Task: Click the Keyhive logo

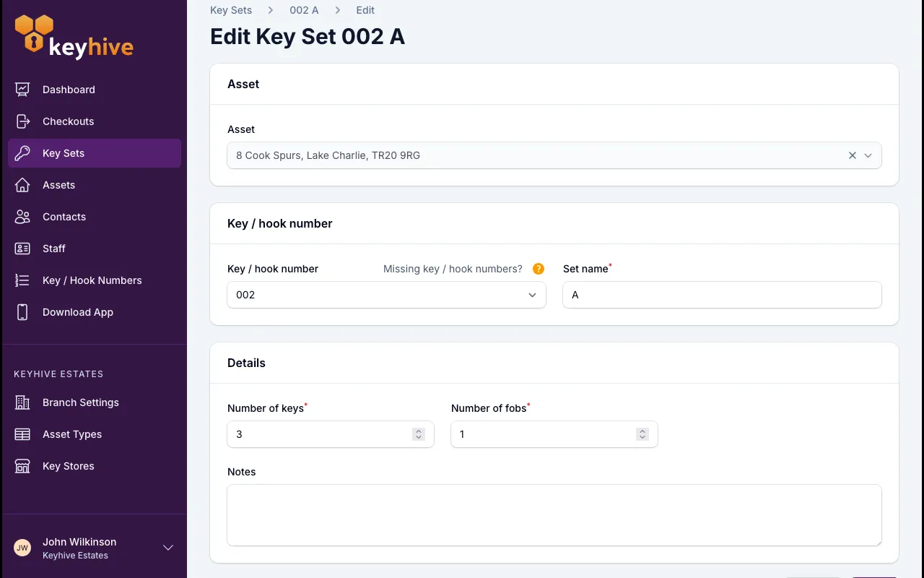Action: click(74, 37)
